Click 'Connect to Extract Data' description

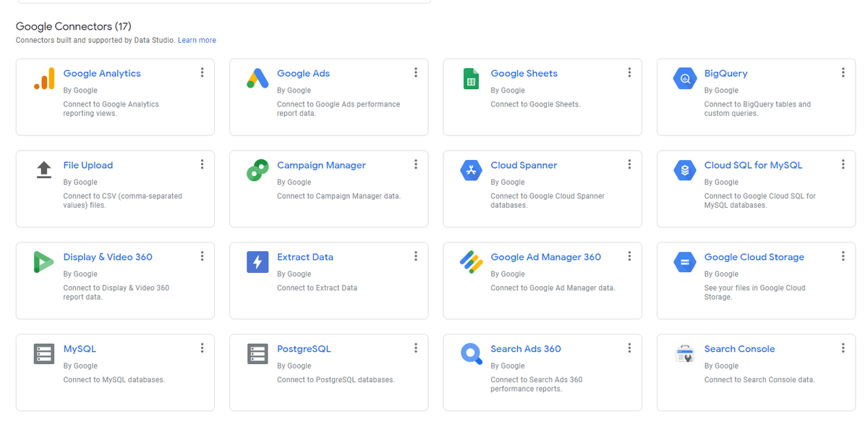[x=317, y=288]
